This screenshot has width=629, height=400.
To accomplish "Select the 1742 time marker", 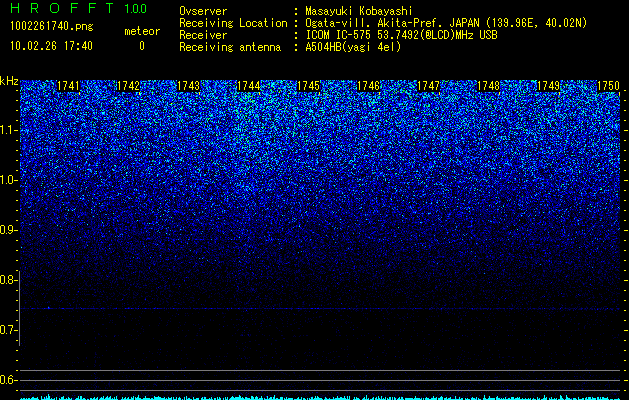I will [x=128, y=86].
